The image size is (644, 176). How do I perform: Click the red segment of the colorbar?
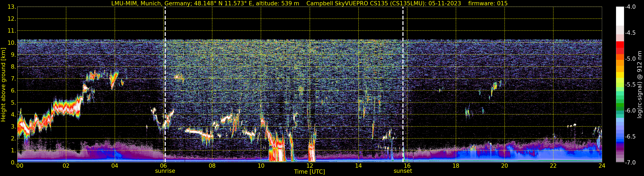click(x=620, y=45)
